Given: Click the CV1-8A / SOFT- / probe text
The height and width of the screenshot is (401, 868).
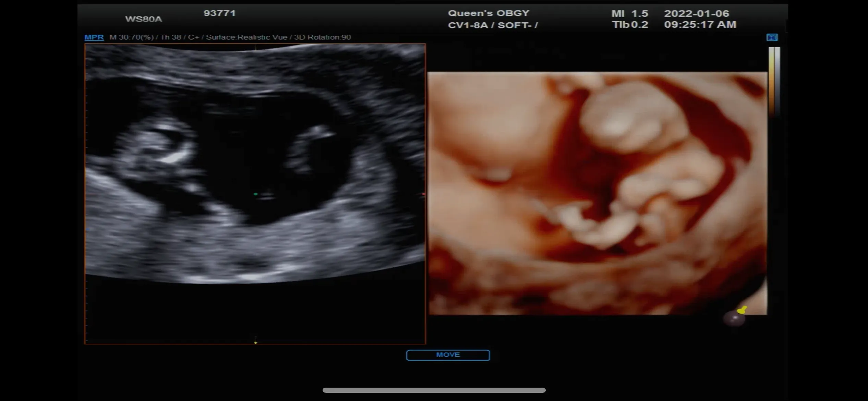Looking at the screenshot, I should 493,25.
